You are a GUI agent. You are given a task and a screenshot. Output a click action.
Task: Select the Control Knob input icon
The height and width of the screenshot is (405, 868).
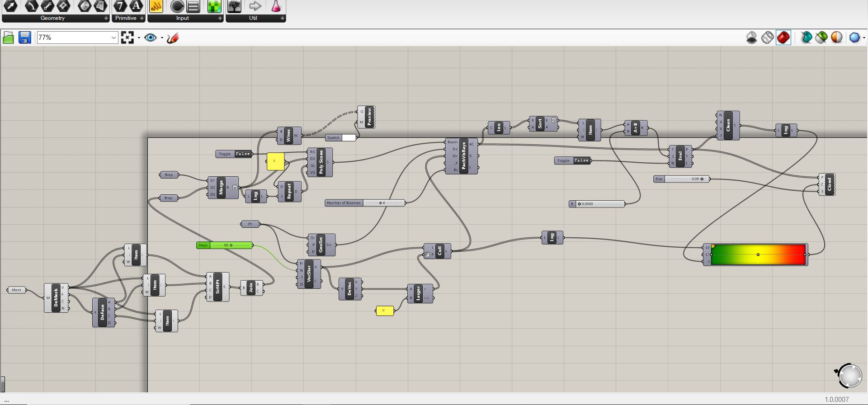coord(177,6)
